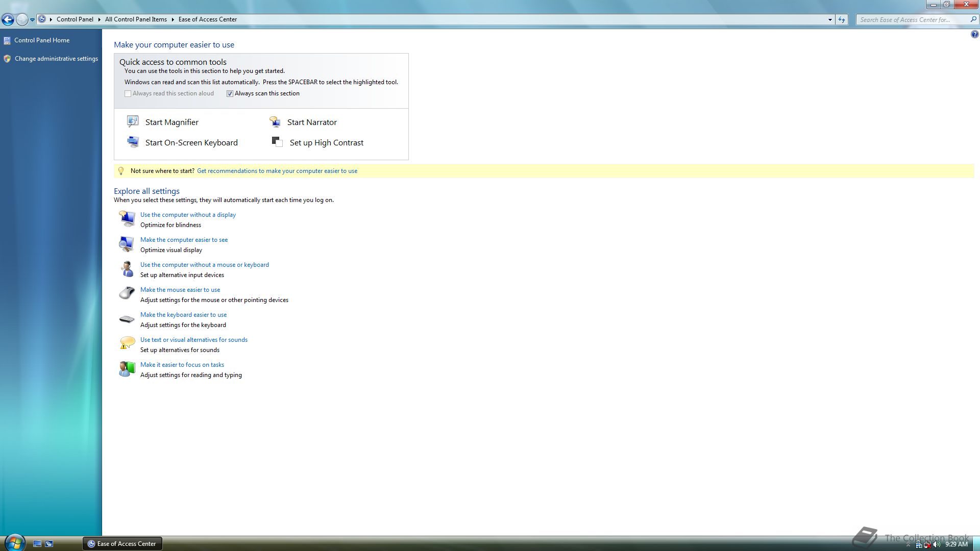Click the Start Narrator label

tap(312, 122)
